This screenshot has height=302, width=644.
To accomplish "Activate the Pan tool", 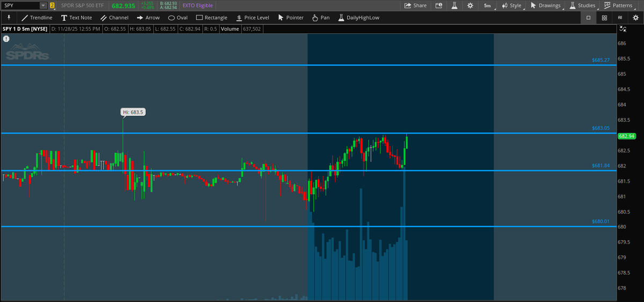I will click(x=320, y=18).
